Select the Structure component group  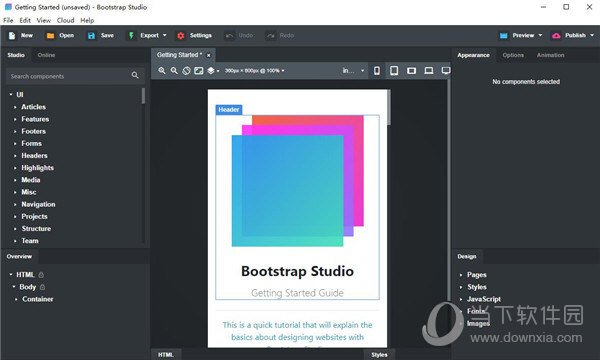[x=36, y=229]
